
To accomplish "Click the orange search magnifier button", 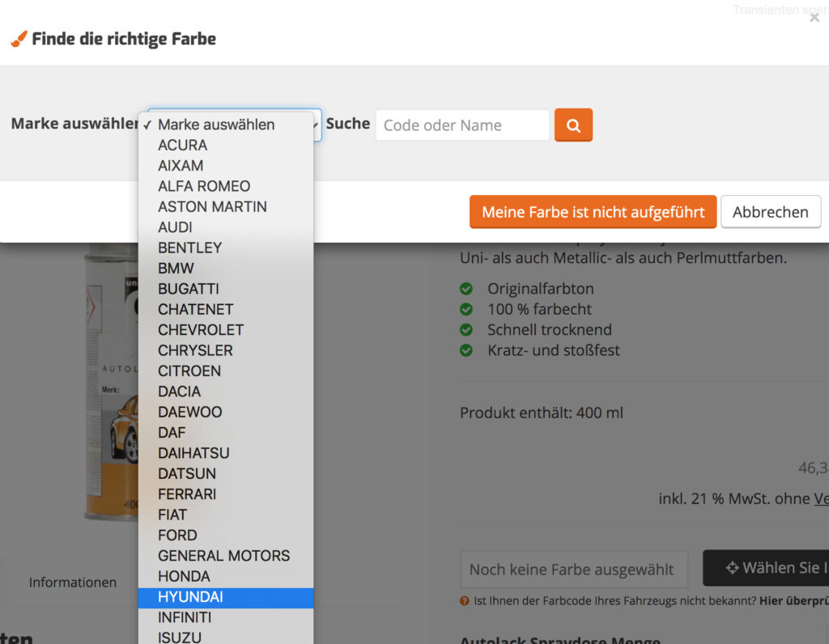I will point(573,125).
